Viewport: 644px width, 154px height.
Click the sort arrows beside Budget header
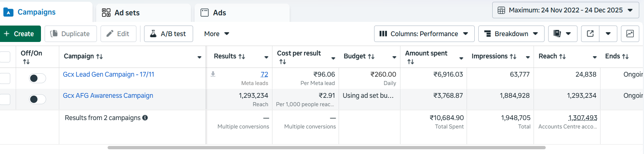click(x=371, y=57)
